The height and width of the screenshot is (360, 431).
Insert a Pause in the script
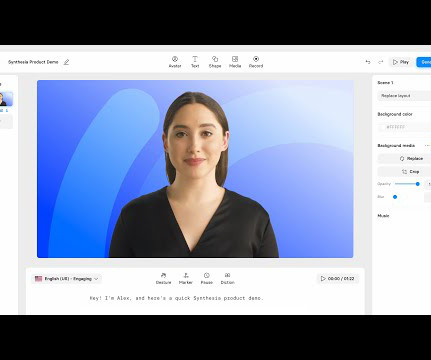click(x=207, y=278)
